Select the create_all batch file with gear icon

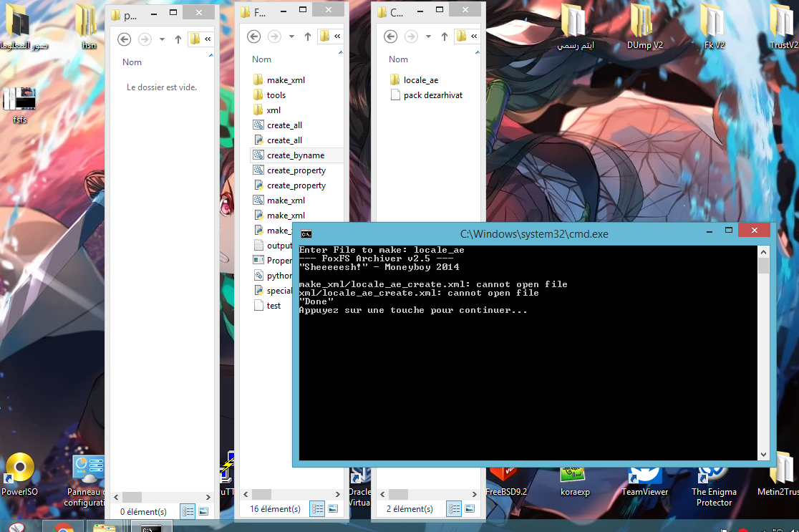[278, 125]
